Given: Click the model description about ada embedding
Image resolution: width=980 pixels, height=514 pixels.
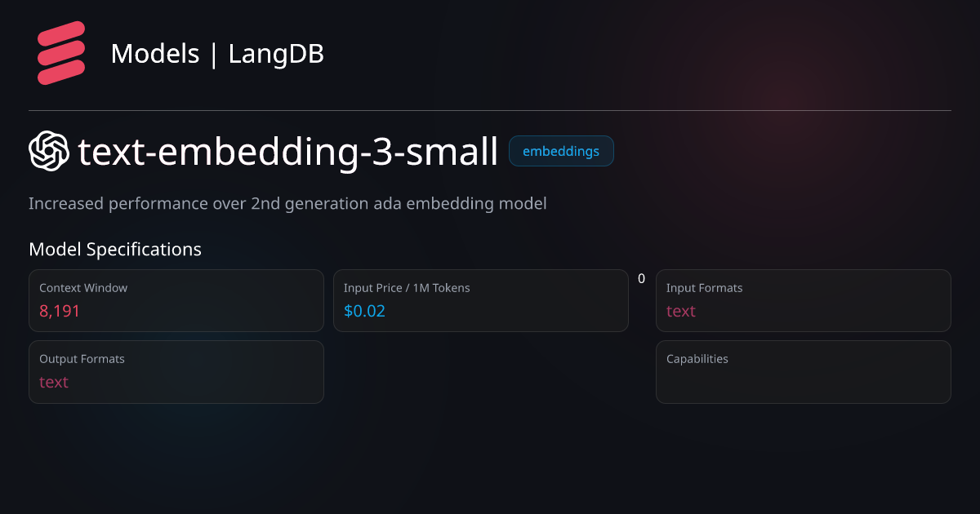Looking at the screenshot, I should (x=287, y=203).
